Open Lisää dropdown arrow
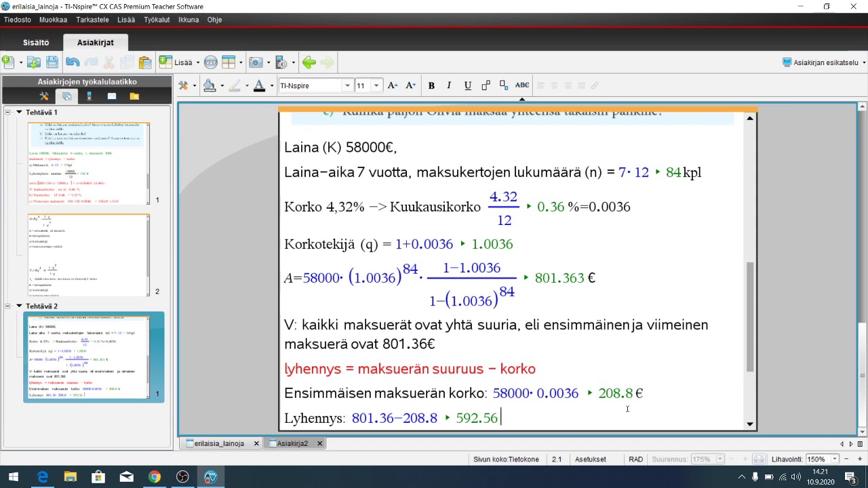The width and height of the screenshot is (868, 488). (x=198, y=63)
